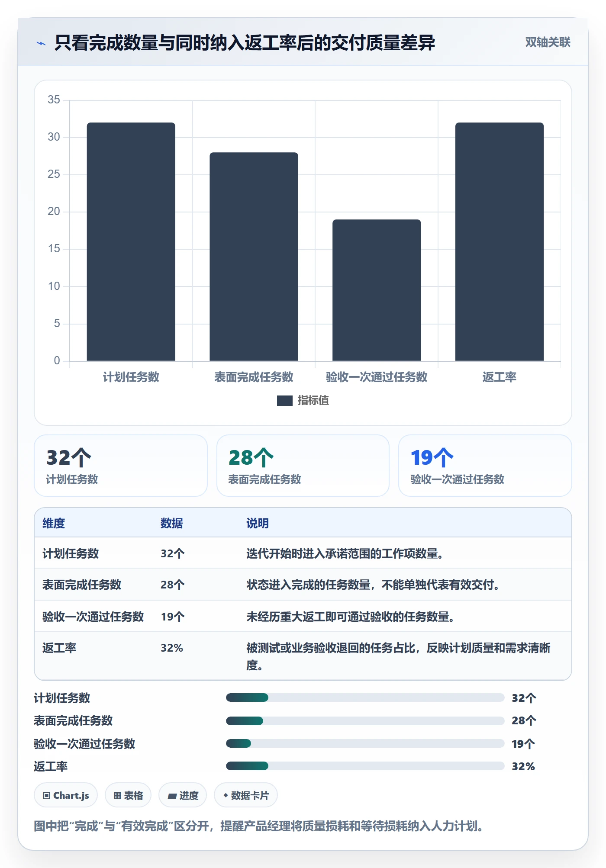Click the 计划任务数 x-axis label
Screen dimensions: 606x868
(131, 377)
